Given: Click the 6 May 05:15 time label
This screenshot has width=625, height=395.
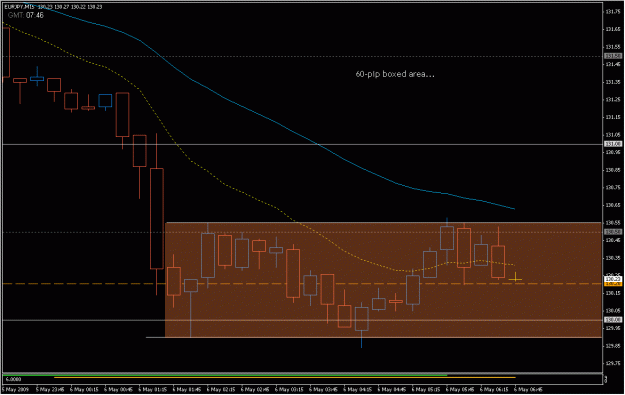Looking at the screenshot, I should 426,389.
